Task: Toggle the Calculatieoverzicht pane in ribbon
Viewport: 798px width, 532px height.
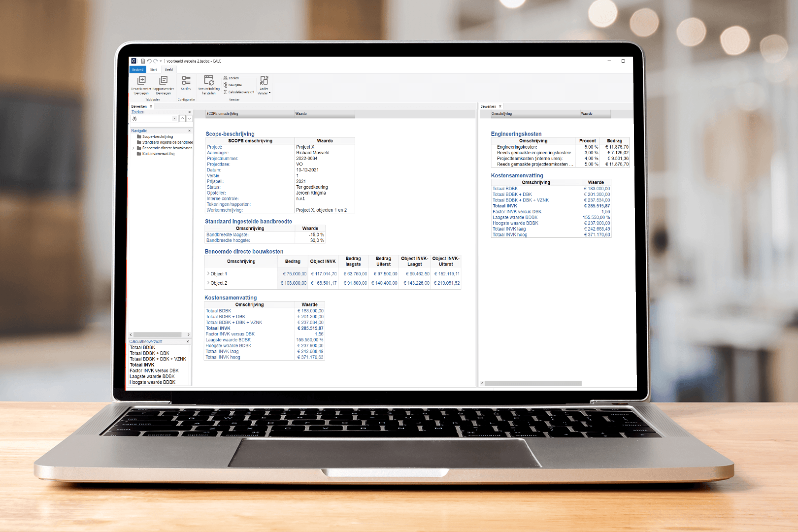Action: 239,92
